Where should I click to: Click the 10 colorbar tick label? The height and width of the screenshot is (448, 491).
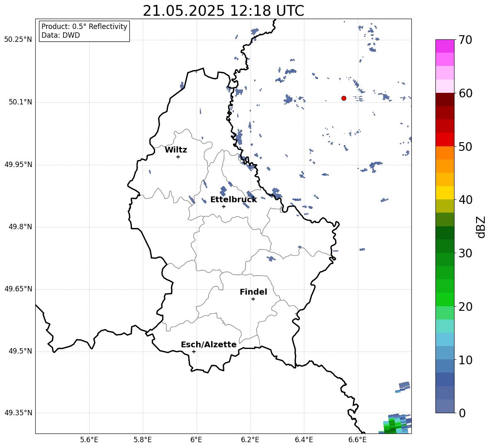[x=465, y=360]
